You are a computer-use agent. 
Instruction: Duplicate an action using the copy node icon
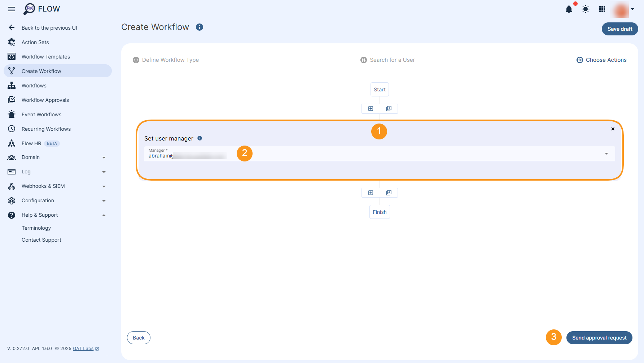[389, 108]
